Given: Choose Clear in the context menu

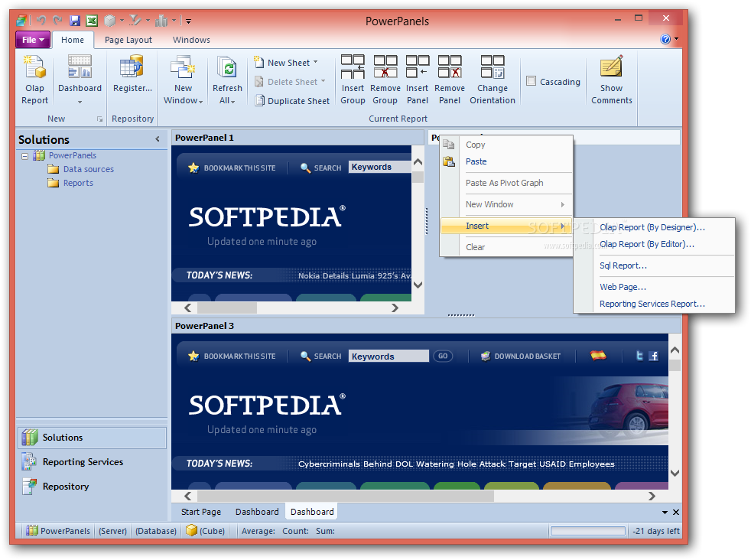Looking at the screenshot, I should coord(506,247).
